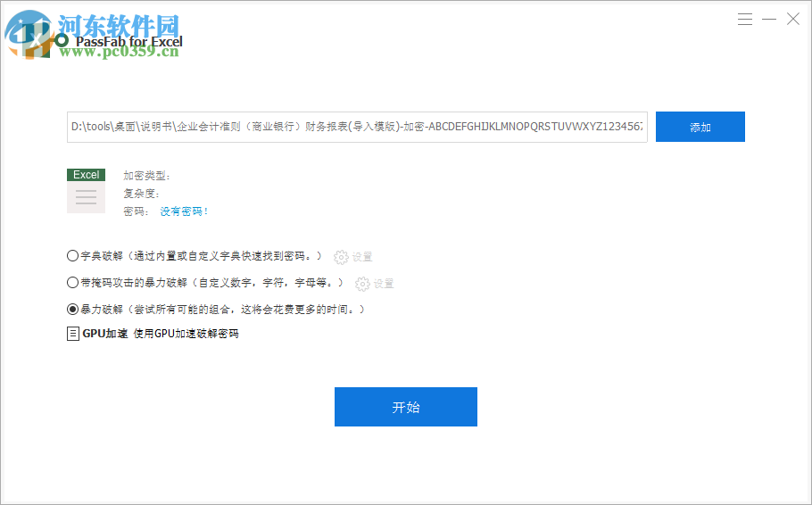Click the 开始 start button
The height and width of the screenshot is (505, 812).
[x=405, y=407]
